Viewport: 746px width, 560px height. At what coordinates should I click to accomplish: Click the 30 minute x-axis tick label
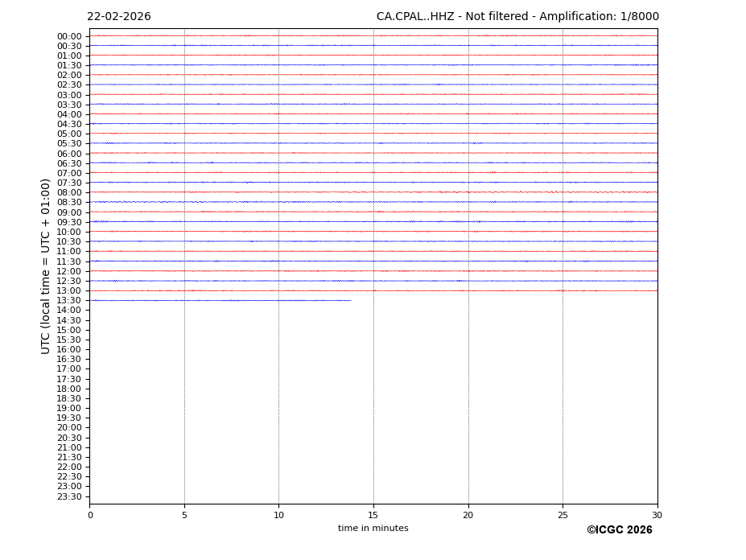pyautogui.click(x=657, y=515)
